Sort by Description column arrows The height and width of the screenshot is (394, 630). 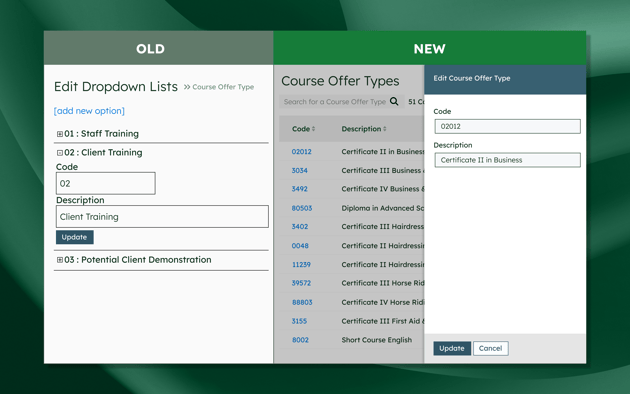click(385, 129)
